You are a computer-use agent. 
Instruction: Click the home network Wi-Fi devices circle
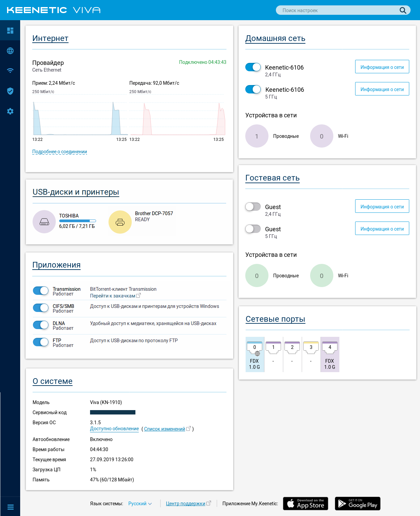322,136
